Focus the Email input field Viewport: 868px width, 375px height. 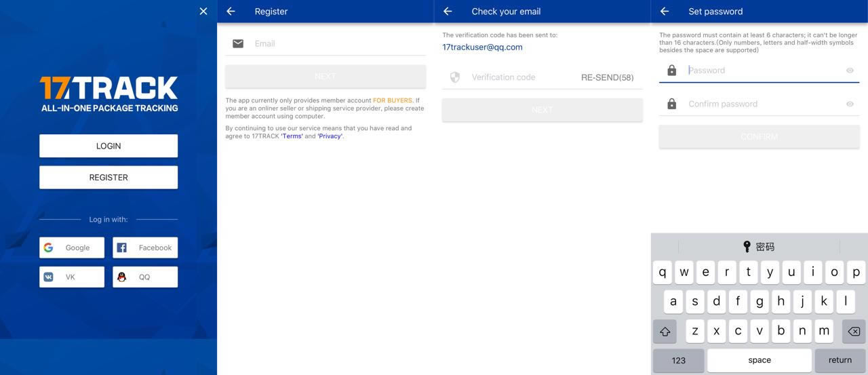332,43
